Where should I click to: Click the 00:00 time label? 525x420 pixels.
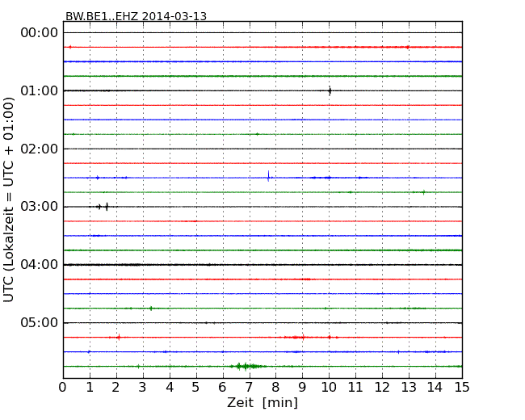coord(40,33)
